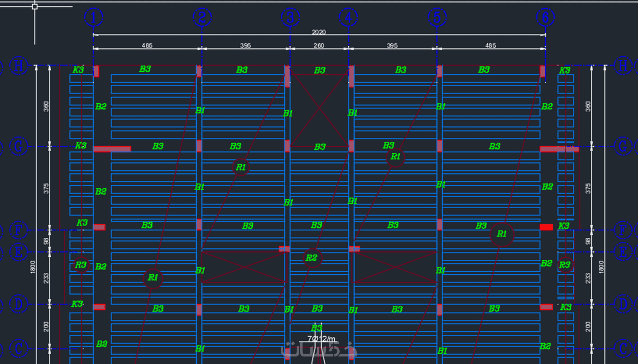The height and width of the screenshot is (364, 638).
Task: Click the axis 6 grid bubble
Action: pos(545,17)
